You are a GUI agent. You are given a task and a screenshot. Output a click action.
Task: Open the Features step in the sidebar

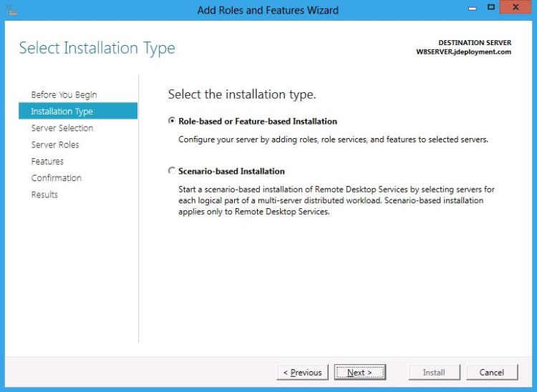coord(47,162)
